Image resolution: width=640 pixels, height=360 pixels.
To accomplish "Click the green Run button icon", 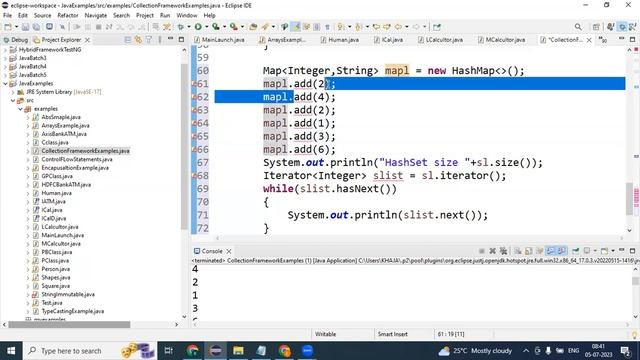I will [x=198, y=27].
